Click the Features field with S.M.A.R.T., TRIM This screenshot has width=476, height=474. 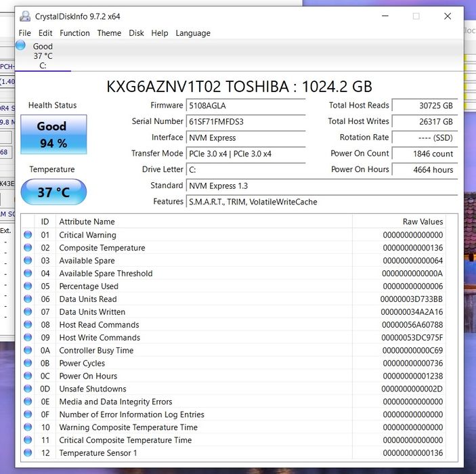coord(322,202)
